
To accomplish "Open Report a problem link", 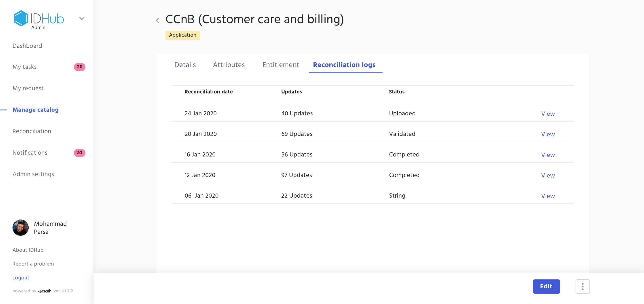I will pyautogui.click(x=33, y=264).
